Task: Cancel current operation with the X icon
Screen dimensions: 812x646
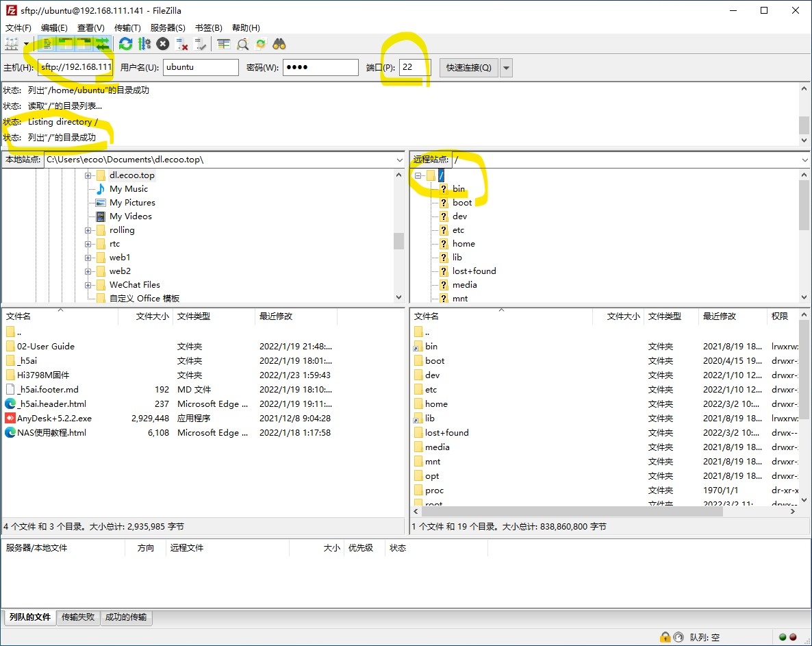Action: [162, 44]
